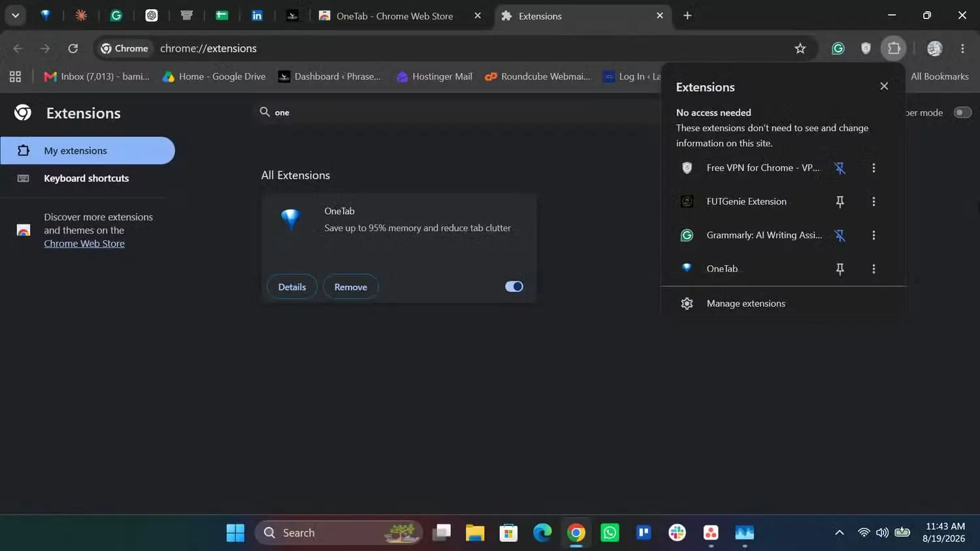980x551 pixels.
Task: Open the pinned LinkedIn tab
Action: (257, 16)
